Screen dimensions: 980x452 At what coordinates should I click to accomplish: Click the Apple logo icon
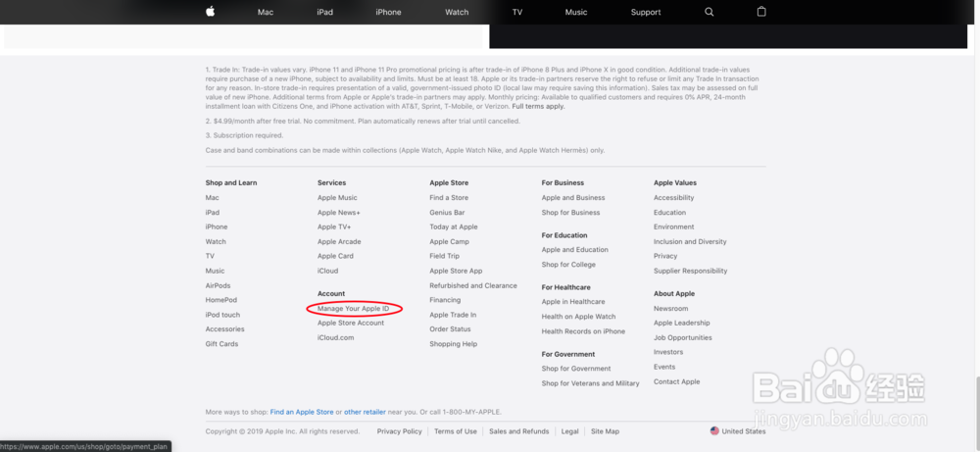211,11
